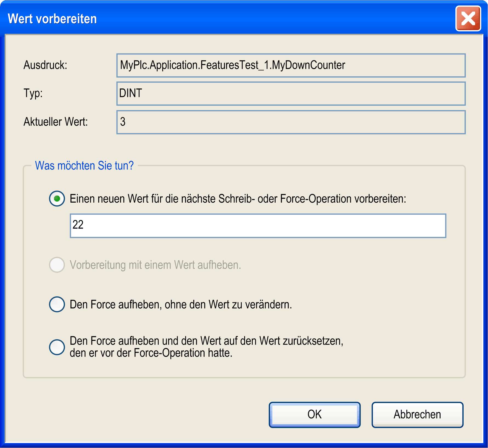Click the 'Was möchten Sie tun?' group heading
The image size is (488, 448).
[84, 166]
